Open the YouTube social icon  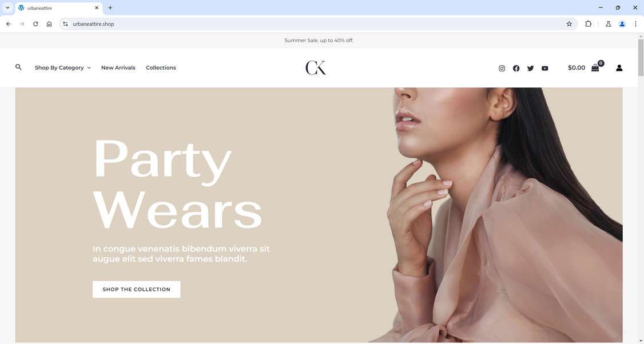tap(544, 68)
